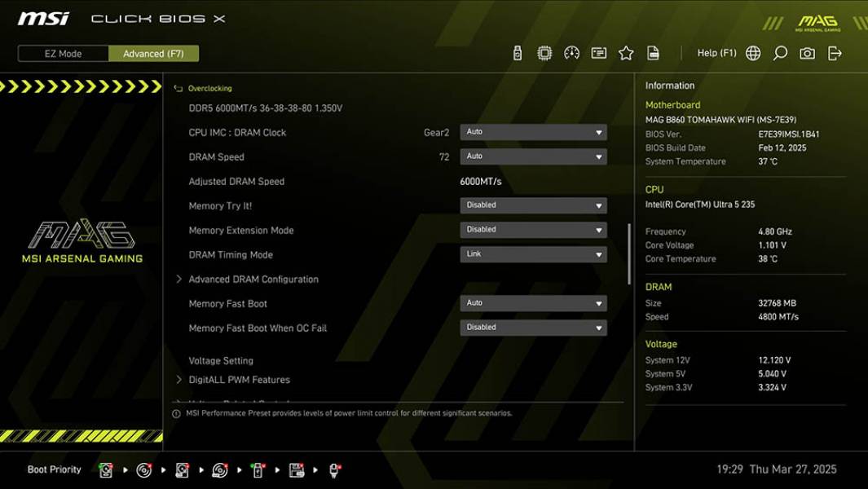
Task: Open Memory Fast Boot When OC Fail dropdown
Action: (533, 328)
